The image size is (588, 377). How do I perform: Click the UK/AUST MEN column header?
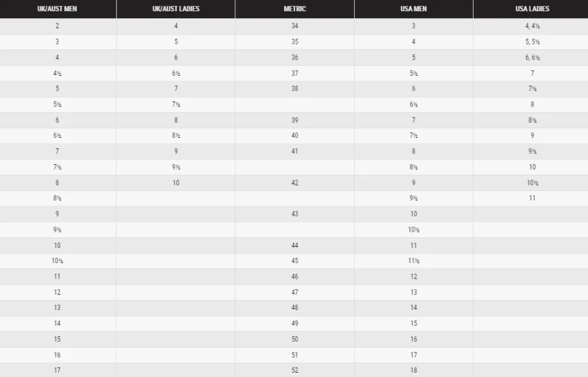[58, 9]
